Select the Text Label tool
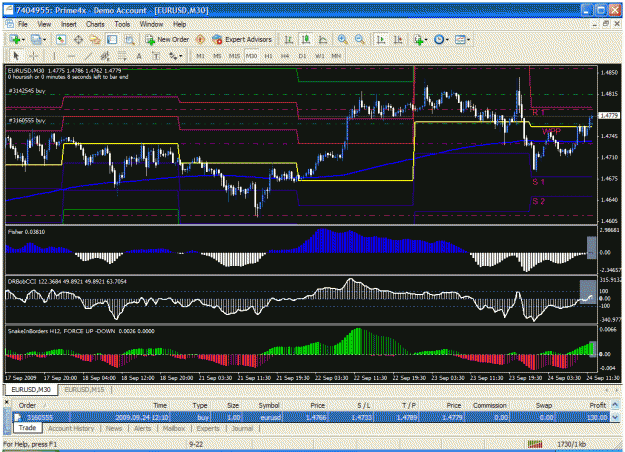Viewport: 625px width, 452px height. pyautogui.click(x=156, y=56)
